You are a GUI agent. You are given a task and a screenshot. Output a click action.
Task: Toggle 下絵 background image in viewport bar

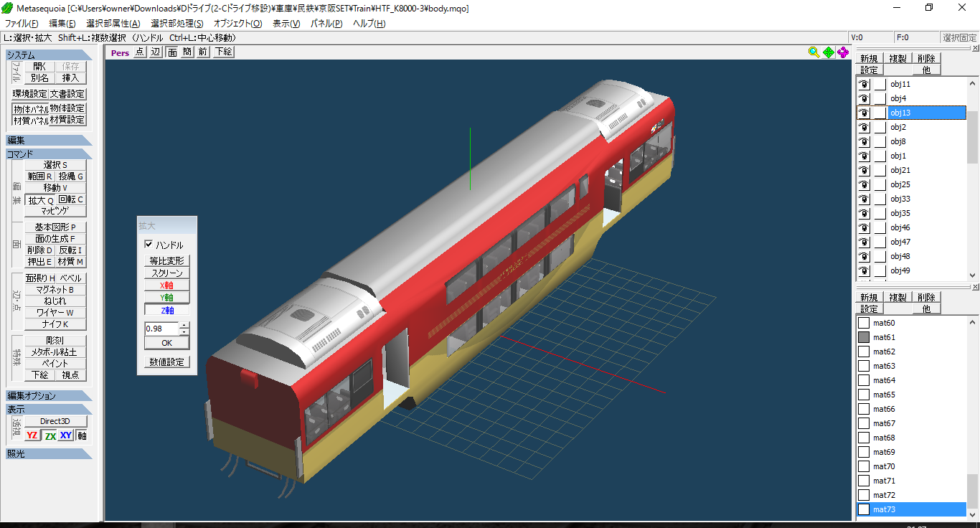click(224, 52)
